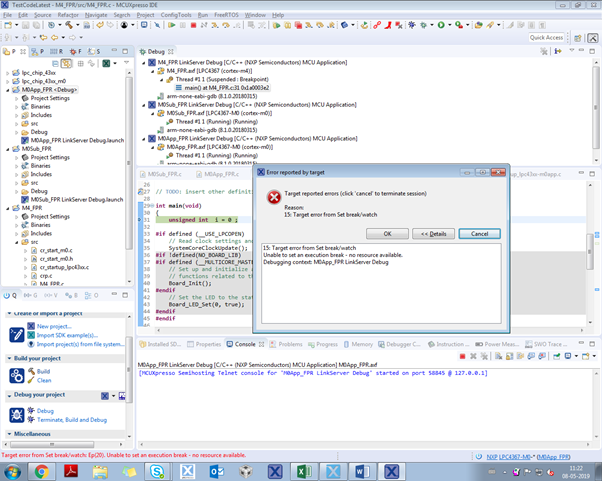This screenshot has width=602, height=481.
Task: Click the '<< Details' button in dialog
Action: [433, 234]
